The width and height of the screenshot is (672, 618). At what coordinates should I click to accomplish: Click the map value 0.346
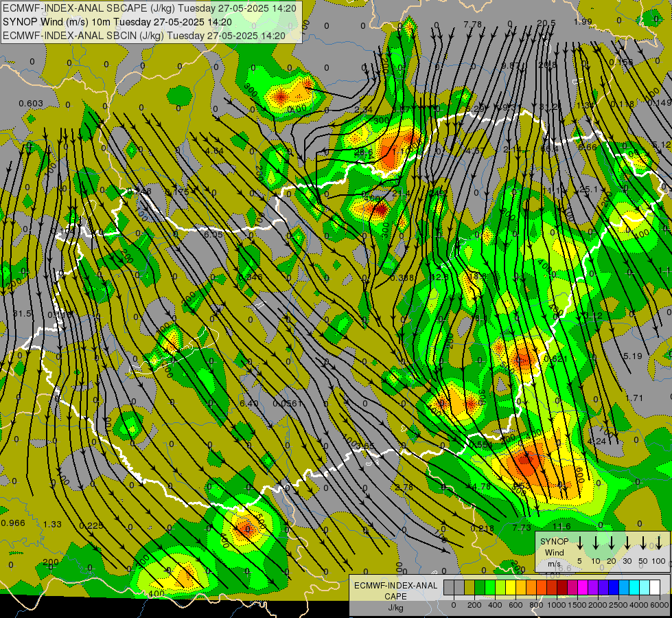point(251,277)
